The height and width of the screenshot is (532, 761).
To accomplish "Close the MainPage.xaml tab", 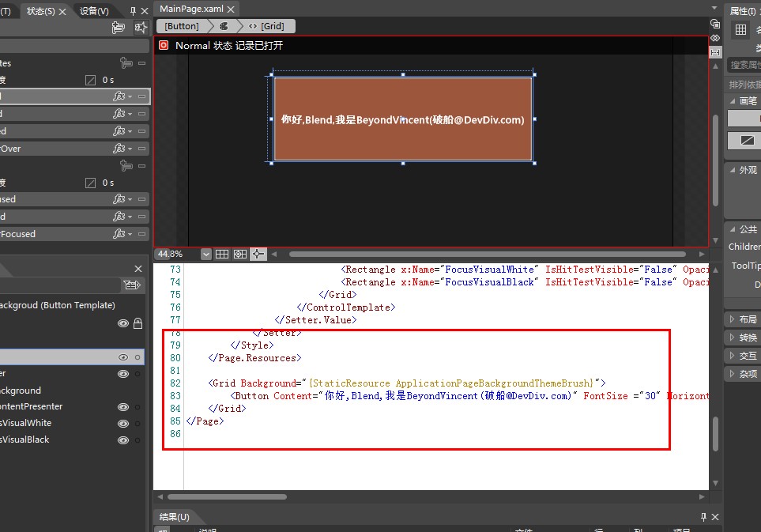I will pos(231,9).
